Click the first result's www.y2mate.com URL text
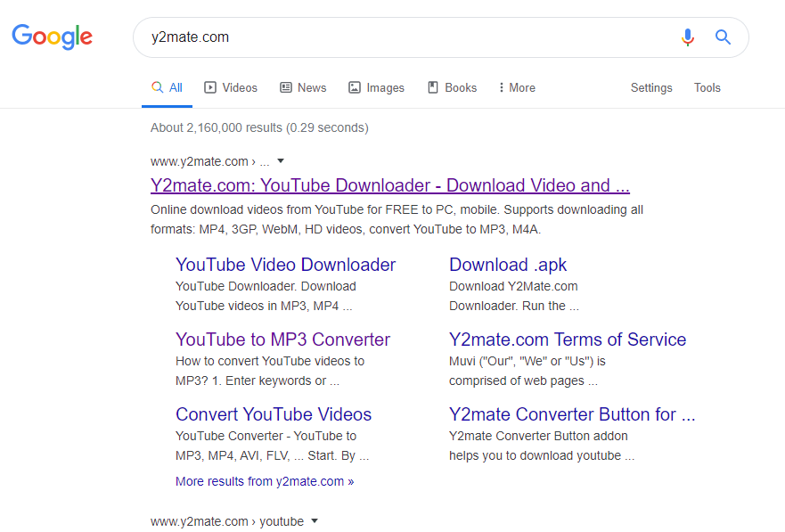Screen dimensions: 785x532 coord(200,161)
